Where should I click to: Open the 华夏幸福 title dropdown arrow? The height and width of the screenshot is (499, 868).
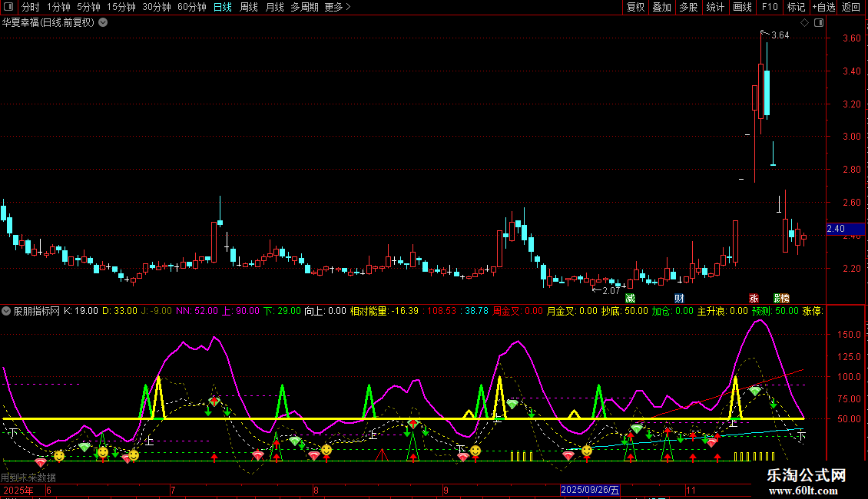point(103,23)
